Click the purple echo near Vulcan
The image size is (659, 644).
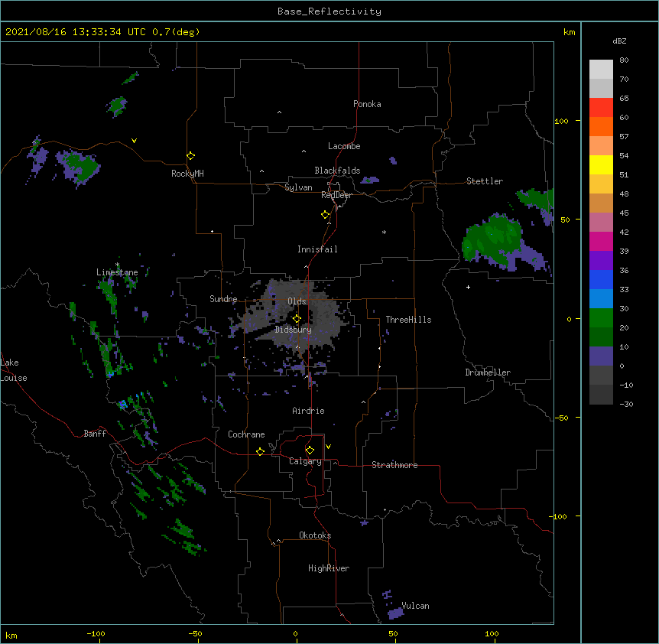pos(395,613)
